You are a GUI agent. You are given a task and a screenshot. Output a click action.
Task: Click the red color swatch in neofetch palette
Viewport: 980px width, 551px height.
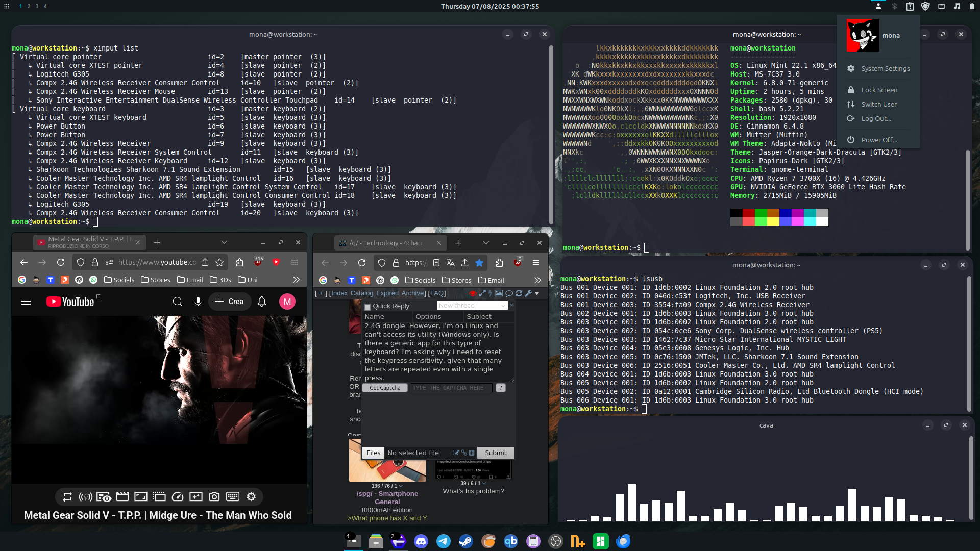[749, 213]
